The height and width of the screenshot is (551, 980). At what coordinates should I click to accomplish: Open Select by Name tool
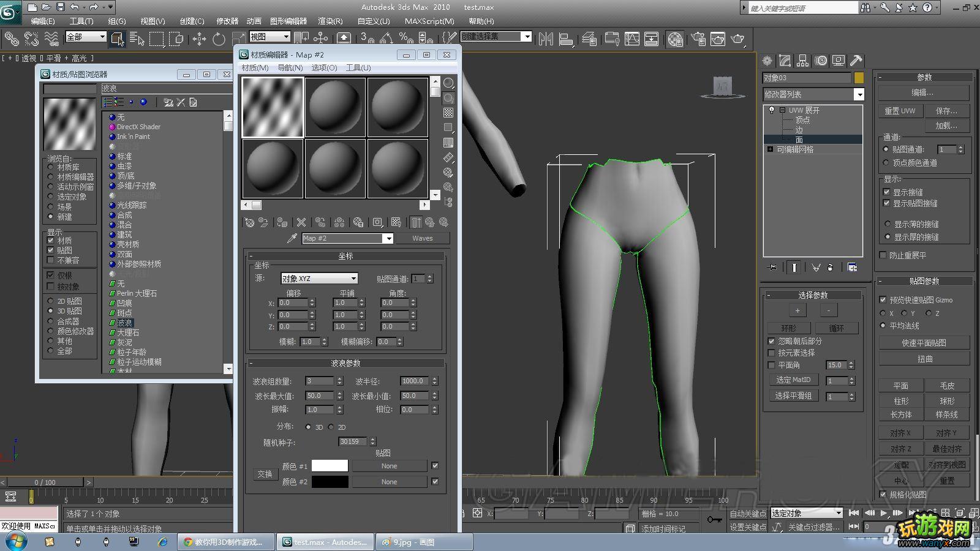pos(137,39)
